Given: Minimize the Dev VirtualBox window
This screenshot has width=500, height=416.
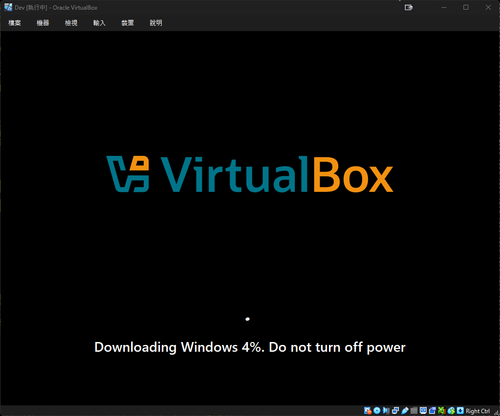Looking at the screenshot, I should (x=444, y=7).
